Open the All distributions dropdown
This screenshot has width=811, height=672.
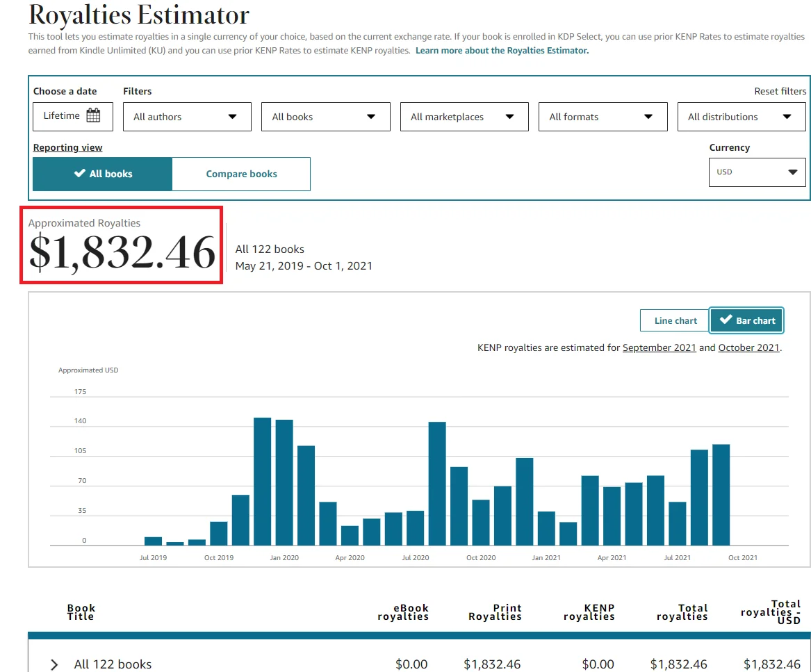(x=740, y=116)
